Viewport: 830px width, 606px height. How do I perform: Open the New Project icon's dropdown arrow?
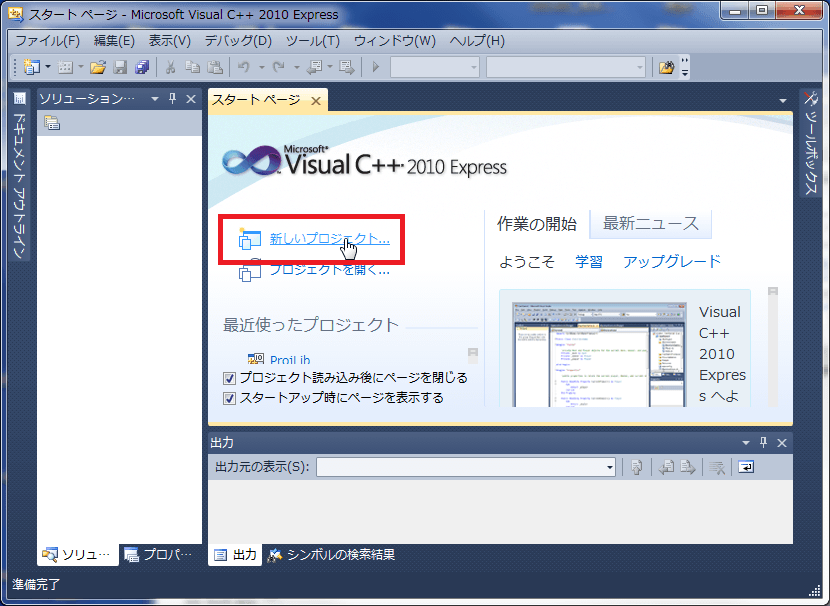[x=48, y=67]
